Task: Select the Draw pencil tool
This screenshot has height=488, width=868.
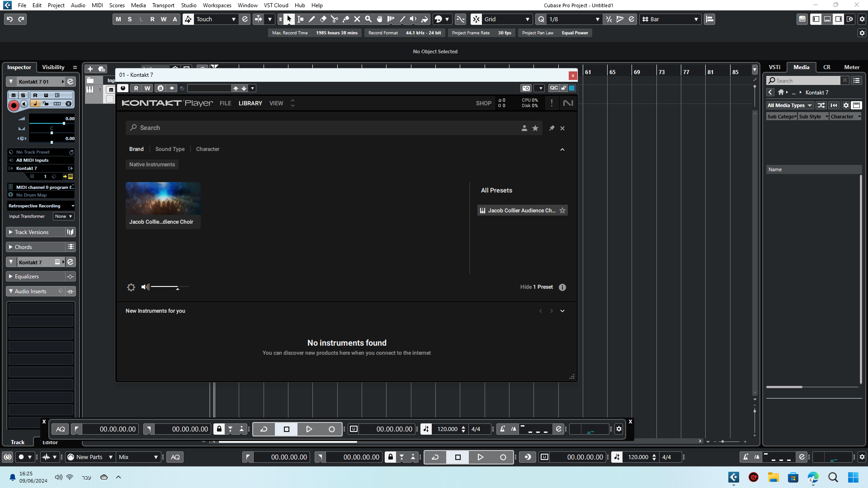Action: point(312,19)
